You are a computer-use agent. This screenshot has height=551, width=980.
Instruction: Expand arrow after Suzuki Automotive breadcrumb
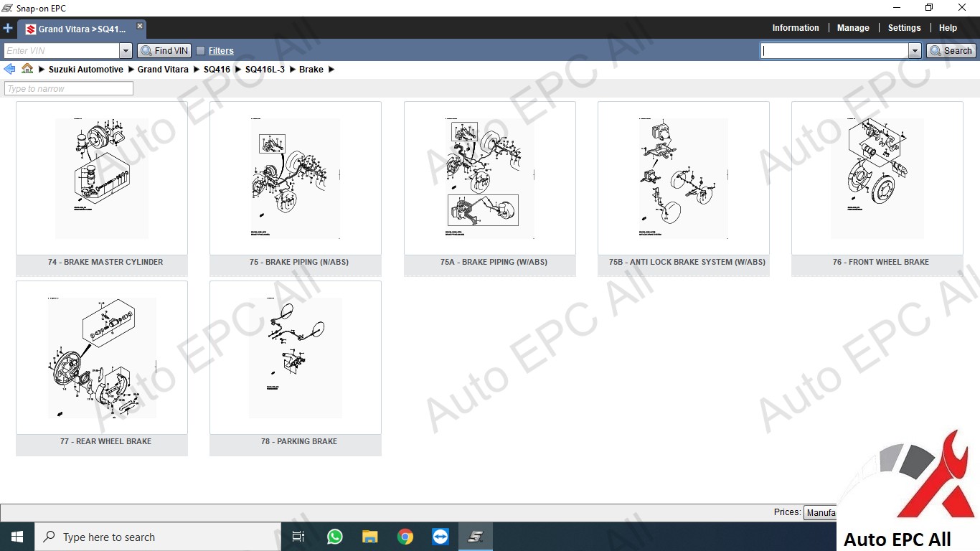(x=131, y=70)
